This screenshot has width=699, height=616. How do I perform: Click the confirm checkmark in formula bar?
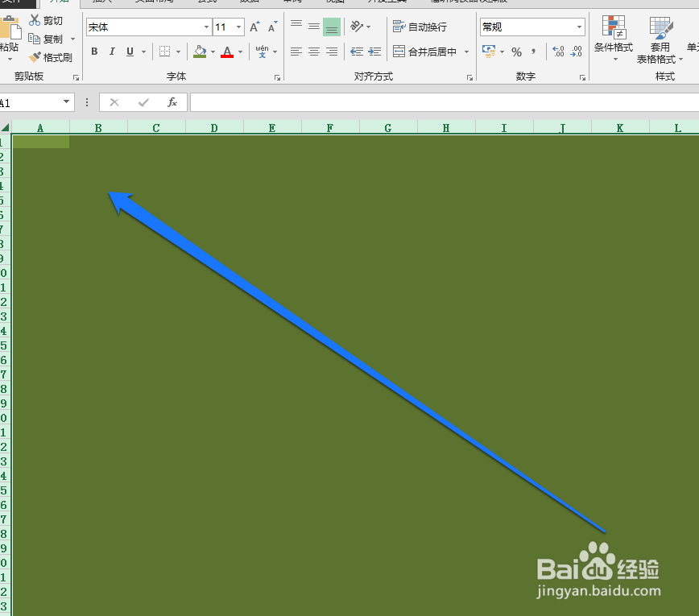[143, 102]
